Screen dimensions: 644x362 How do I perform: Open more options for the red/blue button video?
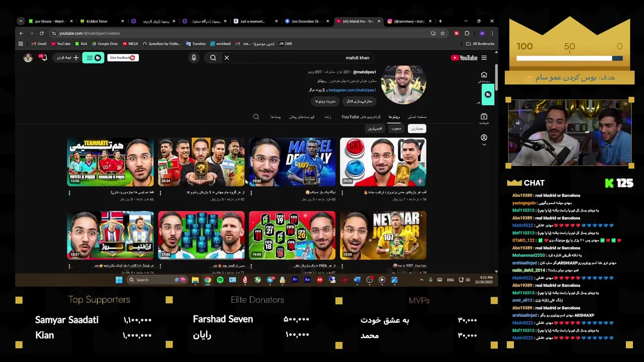(x=342, y=193)
